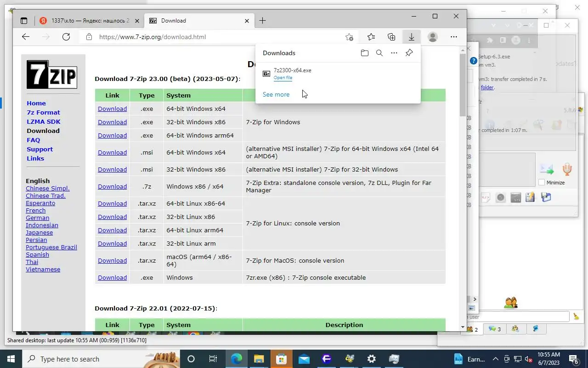Click the notepad with pencil icon in chat toolbar
The width and height of the screenshot is (588, 368).
(530, 197)
